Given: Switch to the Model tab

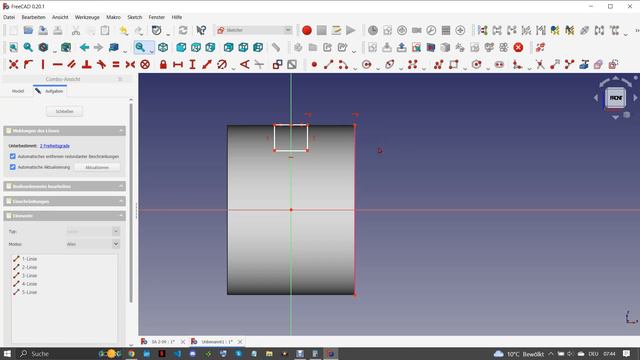Looking at the screenshot, I should click(x=18, y=91).
